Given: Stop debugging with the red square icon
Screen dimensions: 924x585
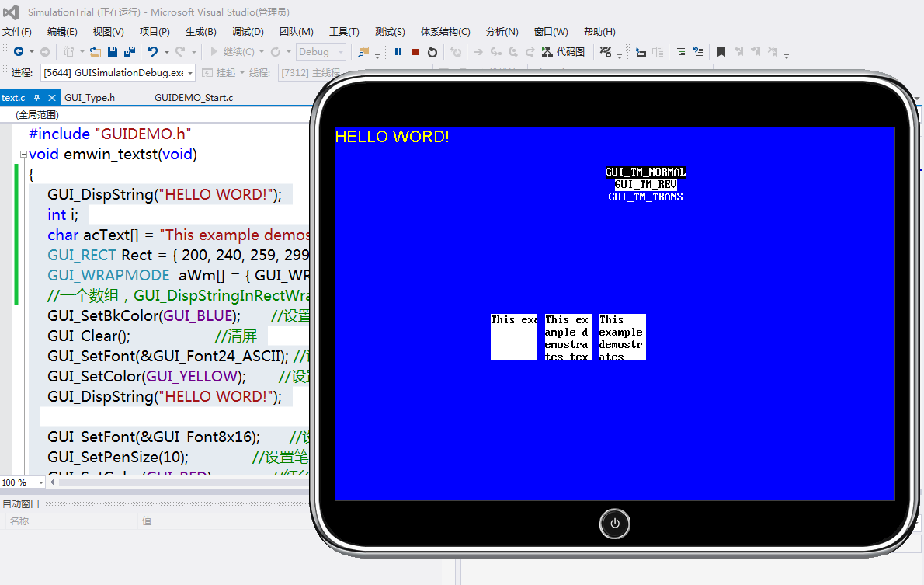Looking at the screenshot, I should coord(415,52).
